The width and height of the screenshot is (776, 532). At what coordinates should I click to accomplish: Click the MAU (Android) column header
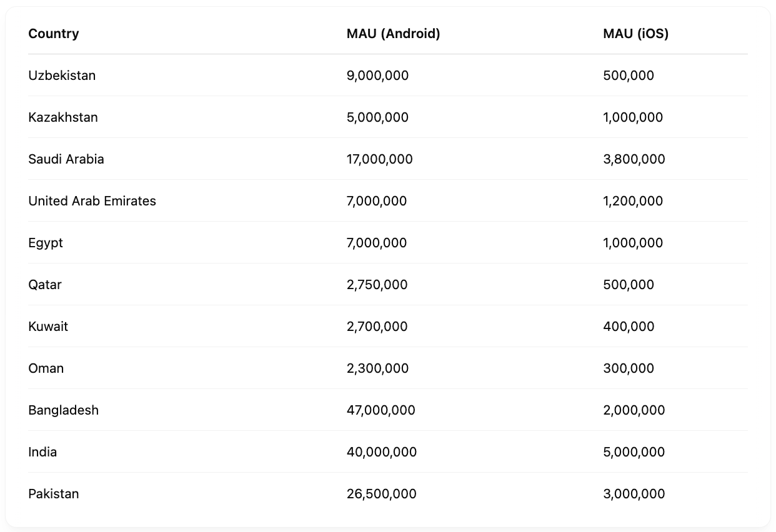(x=393, y=34)
